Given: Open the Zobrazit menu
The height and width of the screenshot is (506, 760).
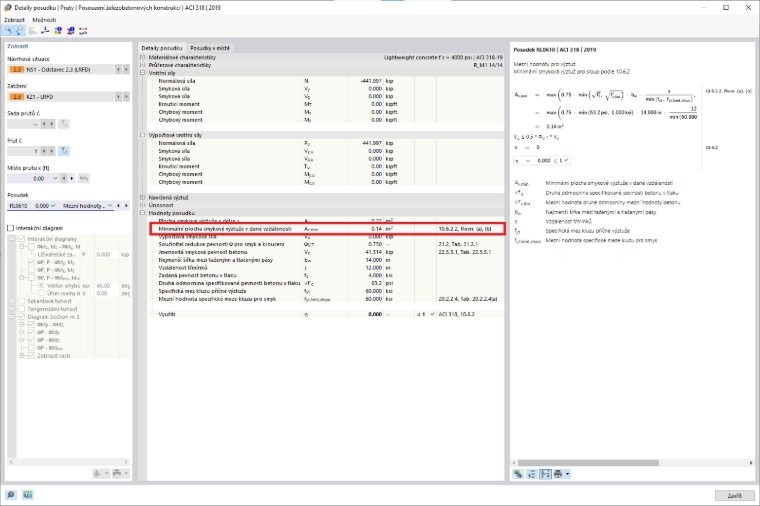Looking at the screenshot, I should (14, 20).
